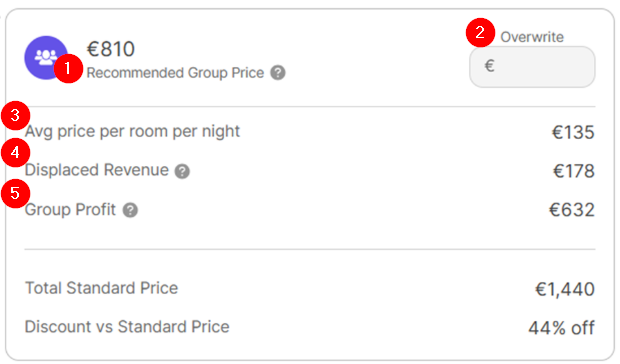
Task: Click the red number 2 marker
Action: pos(480,32)
